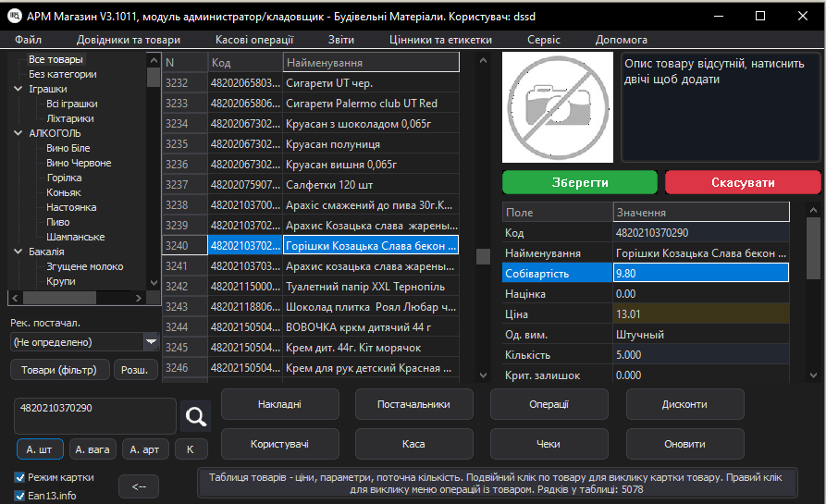
Task: Click the app logo in title bar
Action: pos(15,16)
